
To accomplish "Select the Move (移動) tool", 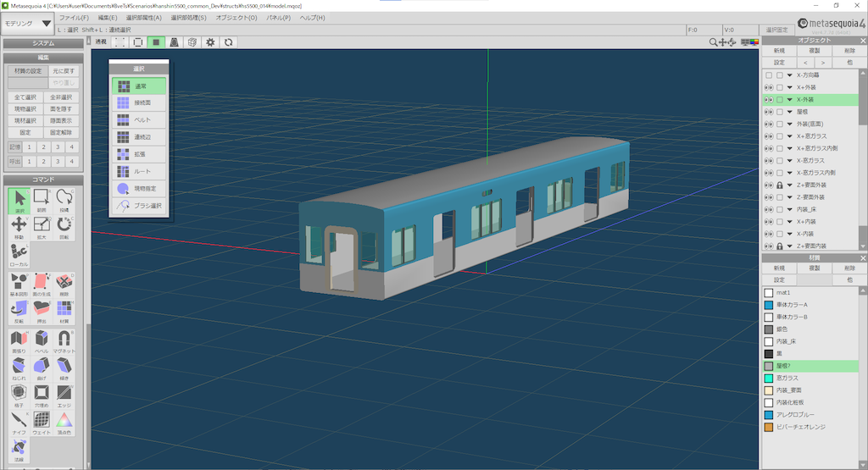I will (x=19, y=227).
